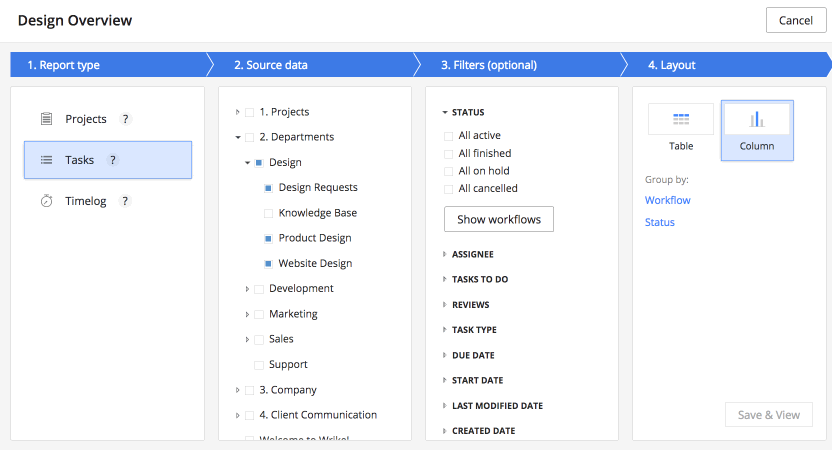Choose the Column chart layout icon
This screenshot has height=450, width=832.
[x=757, y=119]
